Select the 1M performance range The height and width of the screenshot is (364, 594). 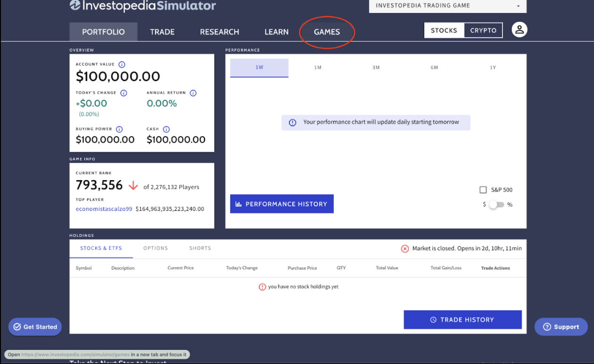[318, 67]
